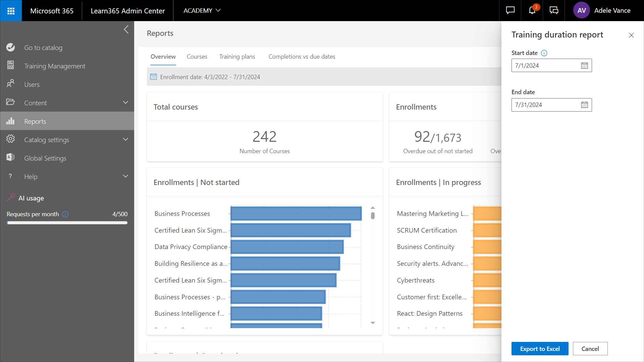The width and height of the screenshot is (644, 362).
Task: Click the Cancel button
Action: click(590, 349)
